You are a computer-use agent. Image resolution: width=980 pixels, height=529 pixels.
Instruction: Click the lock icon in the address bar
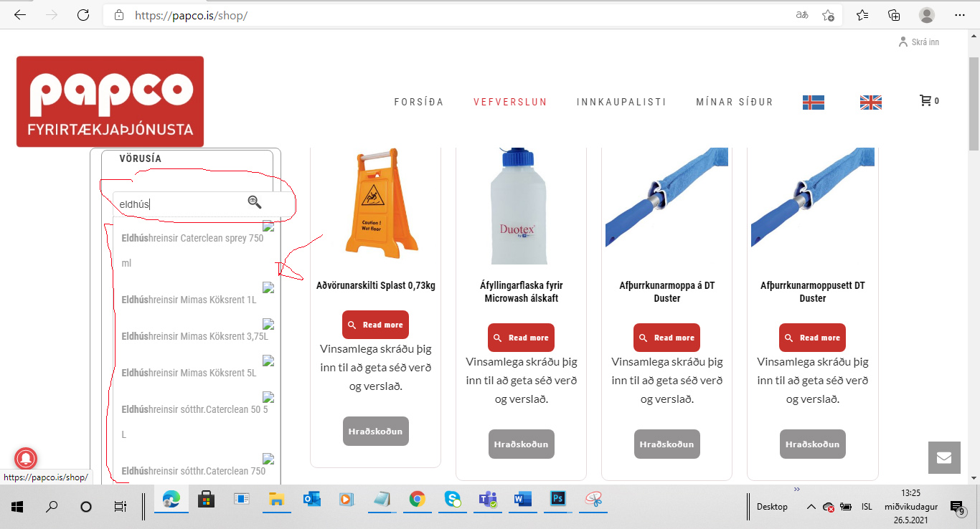click(119, 15)
